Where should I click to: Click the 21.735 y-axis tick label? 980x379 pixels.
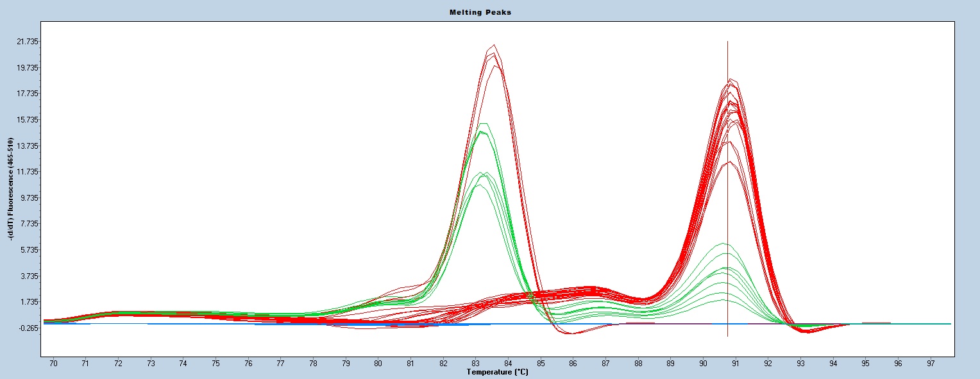coord(28,42)
